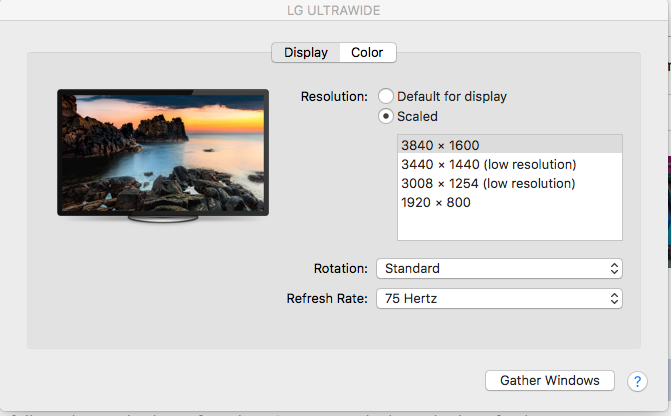Open the Rotation dropdown showing Standard
The image size is (671, 416).
click(x=499, y=269)
